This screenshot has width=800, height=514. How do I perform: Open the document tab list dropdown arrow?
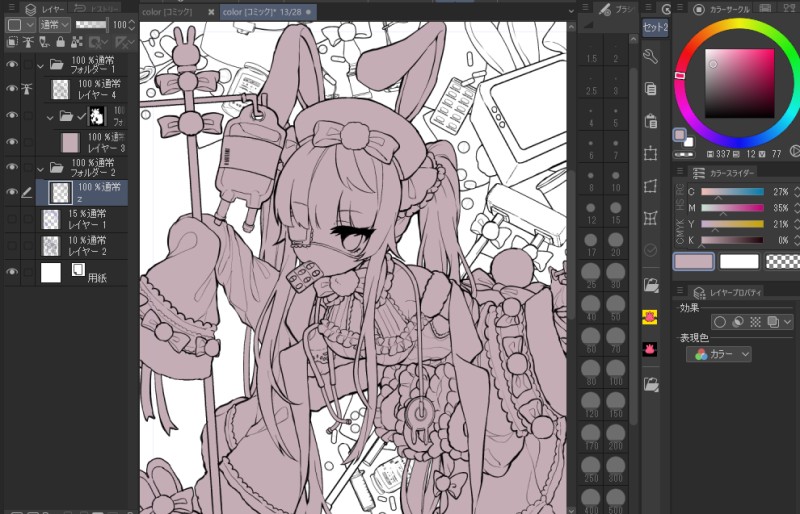point(571,11)
